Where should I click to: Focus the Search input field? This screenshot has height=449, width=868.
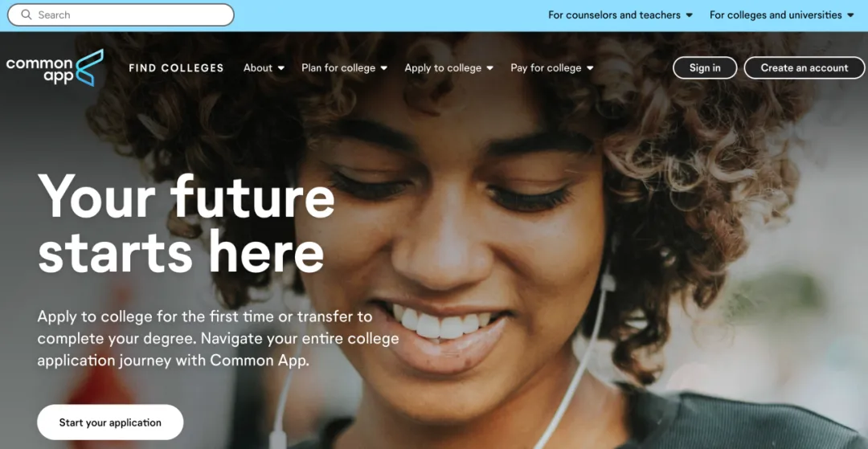[x=121, y=15]
